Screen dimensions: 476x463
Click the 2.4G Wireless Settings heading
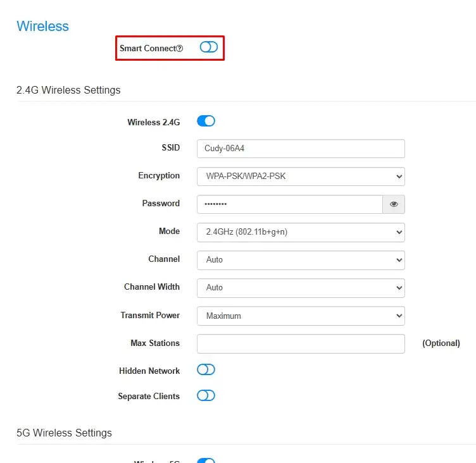tap(68, 90)
